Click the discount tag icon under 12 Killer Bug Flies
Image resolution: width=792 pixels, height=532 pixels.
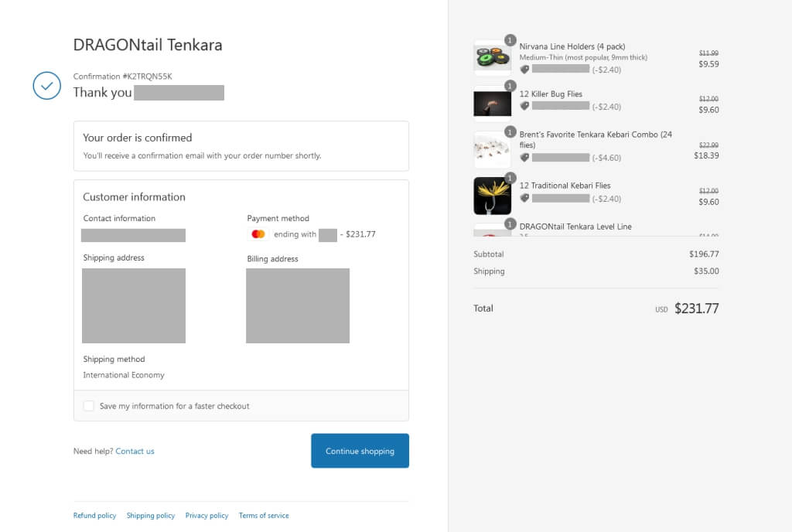[x=525, y=106]
